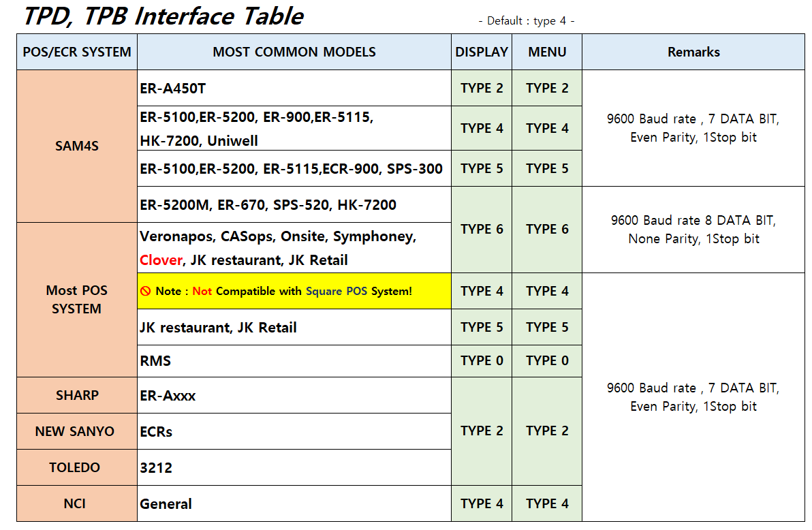Select the POS/ECR SYSTEM column header
The height and width of the screenshot is (530, 812).
click(x=77, y=52)
